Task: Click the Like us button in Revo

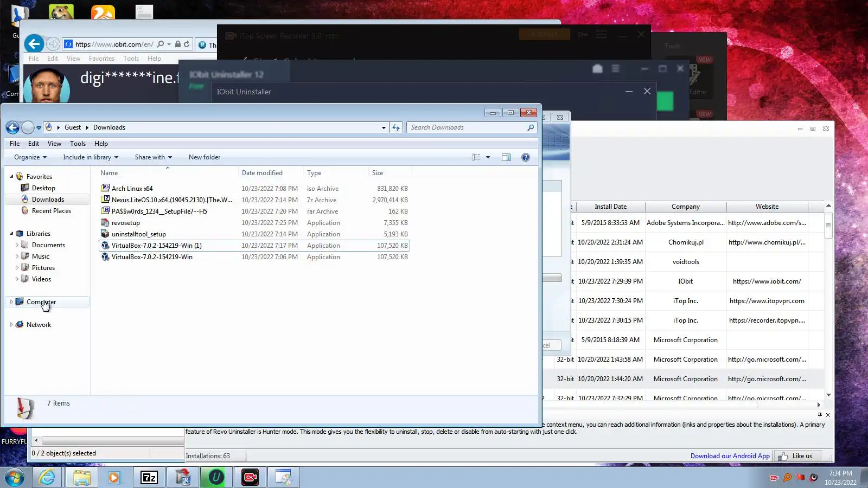Action: pos(797,456)
